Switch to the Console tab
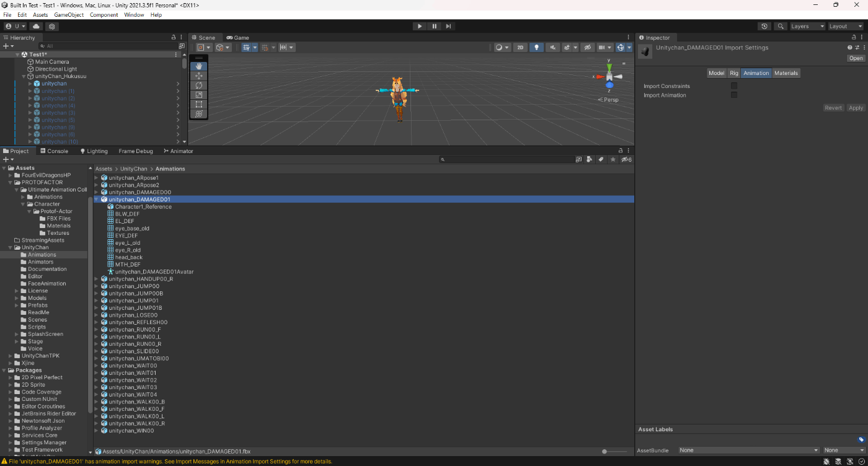Image resolution: width=868 pixels, height=466 pixels. [x=54, y=151]
